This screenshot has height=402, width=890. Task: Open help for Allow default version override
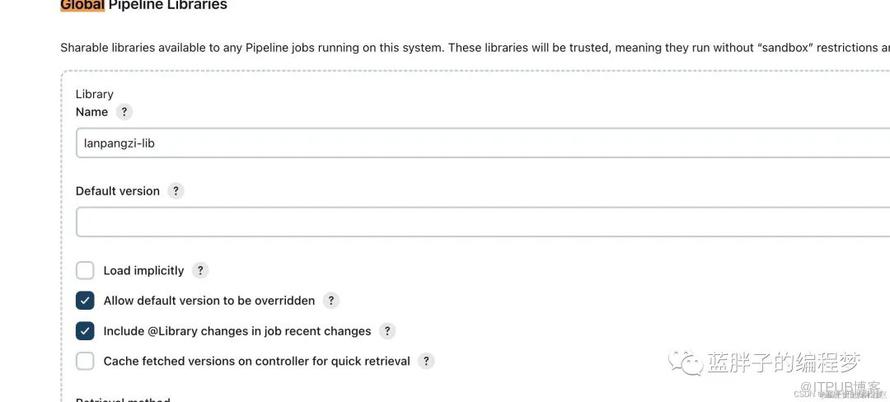coord(331,300)
